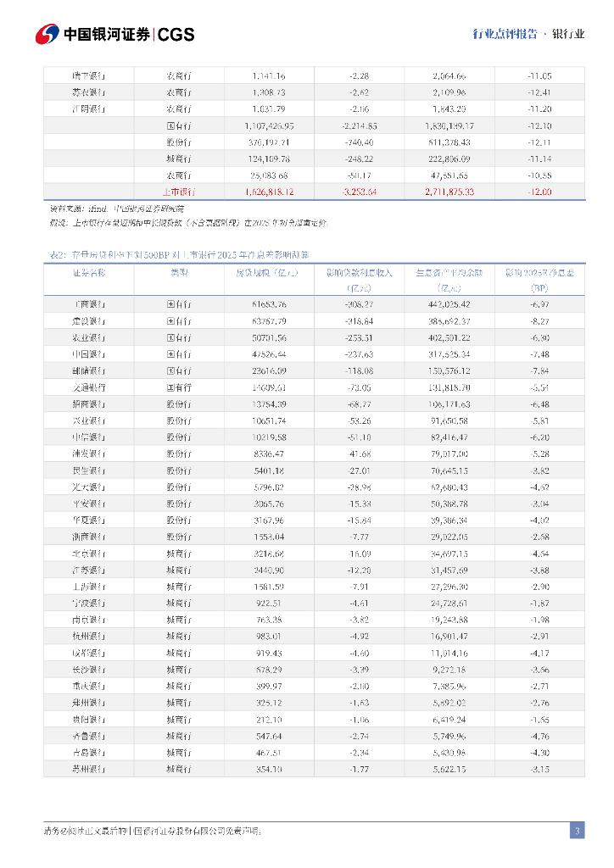Click the '-4.02' cell for 华夏银行
Screen dimensions: 614x868
[x=539, y=520]
